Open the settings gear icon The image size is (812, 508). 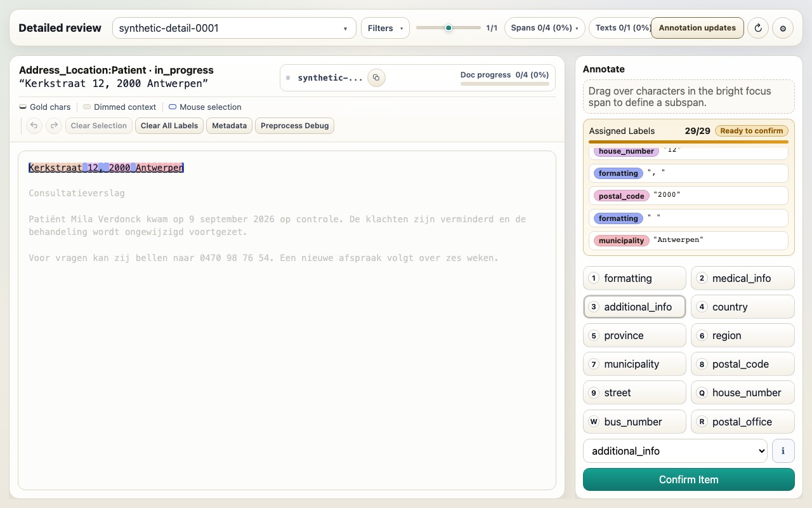coord(783,28)
